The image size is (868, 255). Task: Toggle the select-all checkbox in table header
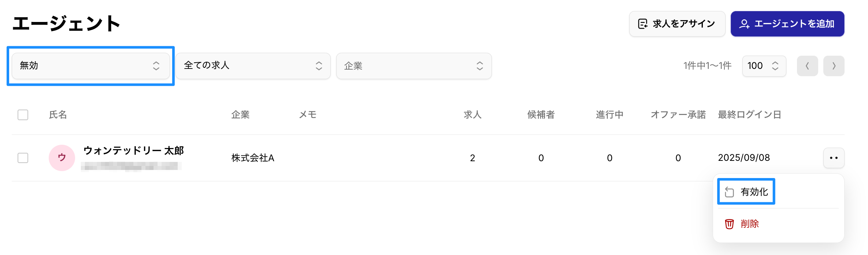coord(23,115)
